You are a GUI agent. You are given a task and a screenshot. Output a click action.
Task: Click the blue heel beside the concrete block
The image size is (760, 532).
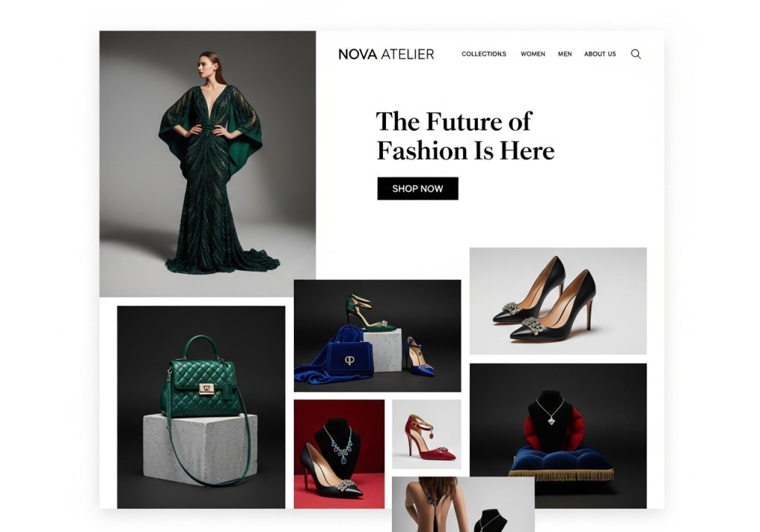(419, 356)
